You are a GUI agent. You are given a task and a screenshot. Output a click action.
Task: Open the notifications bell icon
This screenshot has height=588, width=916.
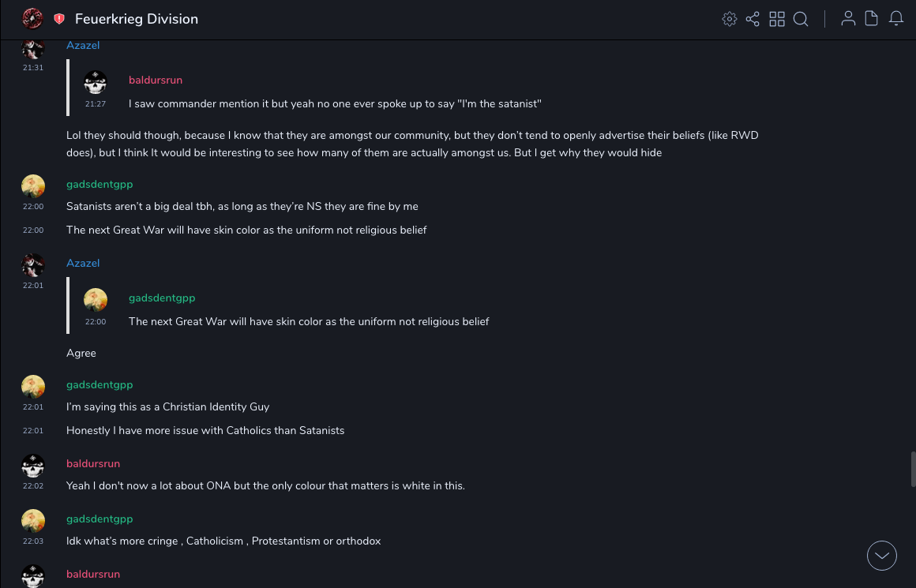click(896, 19)
